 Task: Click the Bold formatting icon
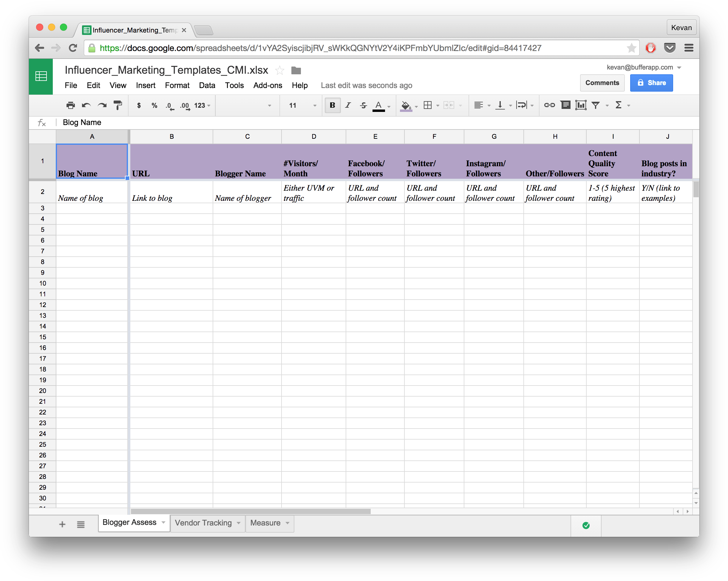(x=333, y=105)
